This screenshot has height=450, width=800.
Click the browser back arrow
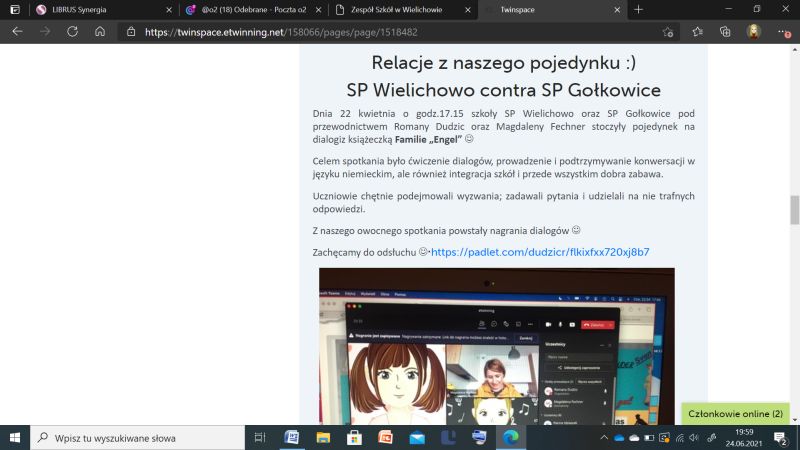pos(16,32)
